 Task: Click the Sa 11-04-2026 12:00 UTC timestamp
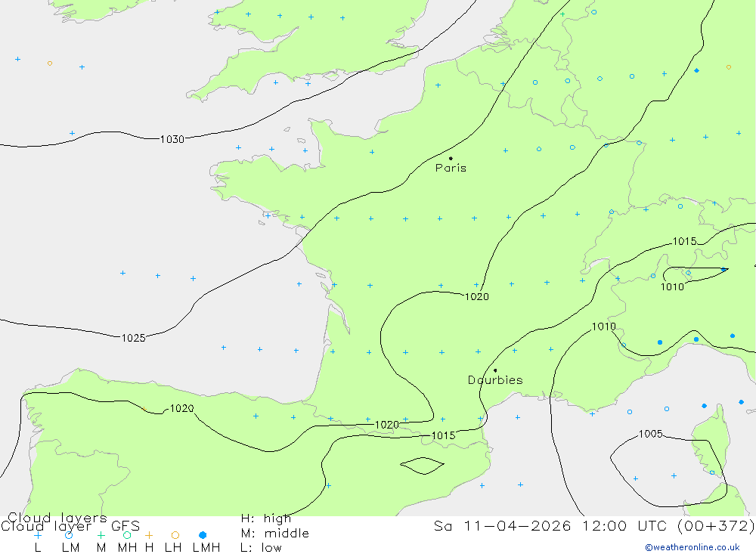click(594, 525)
